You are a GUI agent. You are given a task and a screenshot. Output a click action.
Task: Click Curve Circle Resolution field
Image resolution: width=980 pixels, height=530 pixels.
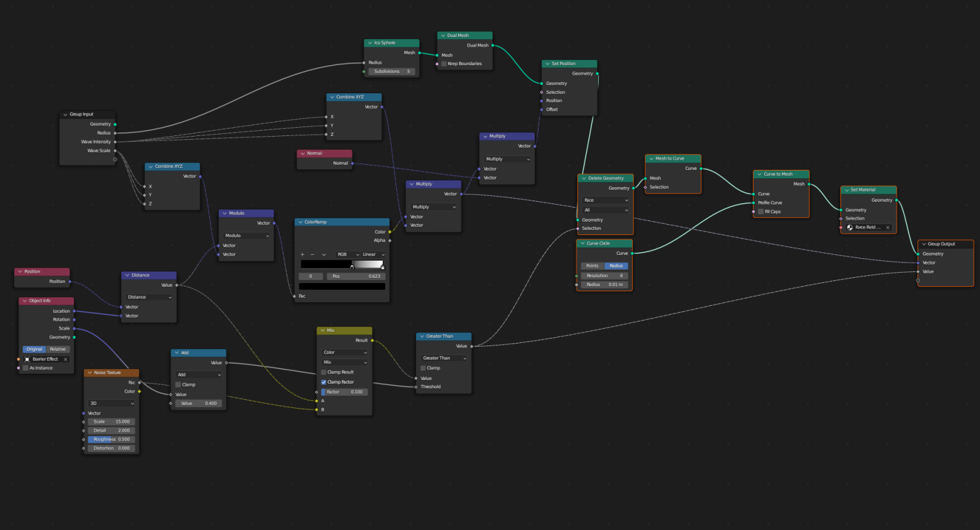coord(605,276)
